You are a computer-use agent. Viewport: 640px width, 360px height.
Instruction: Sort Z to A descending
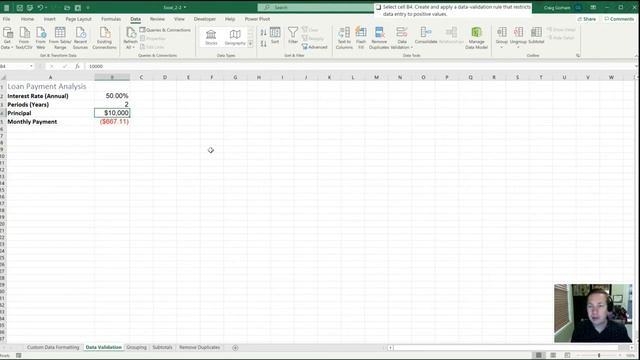(x=264, y=43)
